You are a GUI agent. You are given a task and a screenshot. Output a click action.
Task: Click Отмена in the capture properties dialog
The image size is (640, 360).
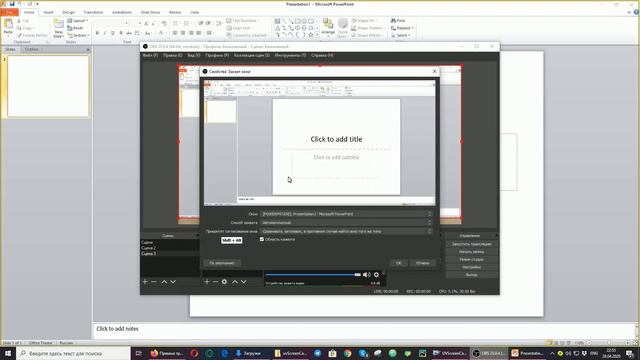(x=423, y=263)
